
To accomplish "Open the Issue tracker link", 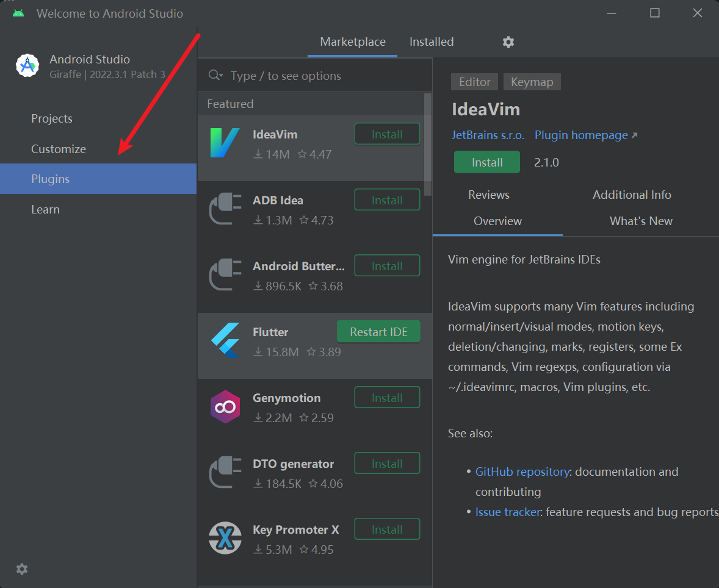I will (x=508, y=512).
